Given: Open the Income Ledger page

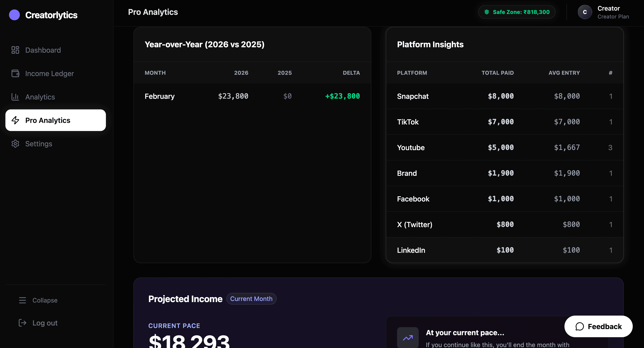Looking at the screenshot, I should 49,73.
